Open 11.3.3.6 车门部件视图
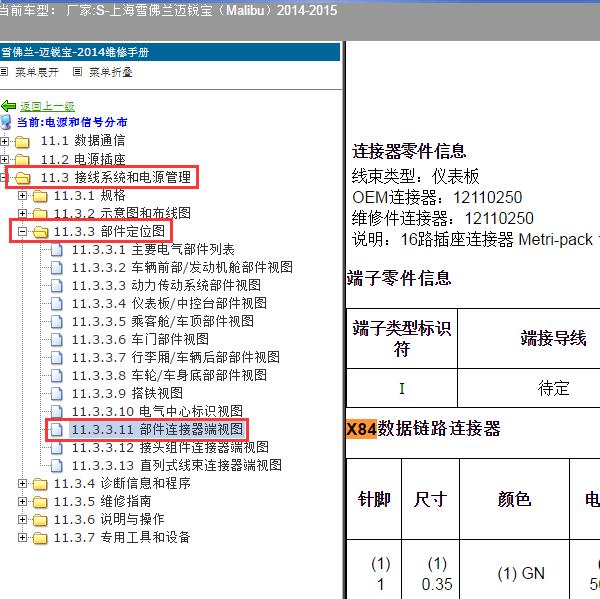Viewport: 600px width, 599px height. (140, 339)
